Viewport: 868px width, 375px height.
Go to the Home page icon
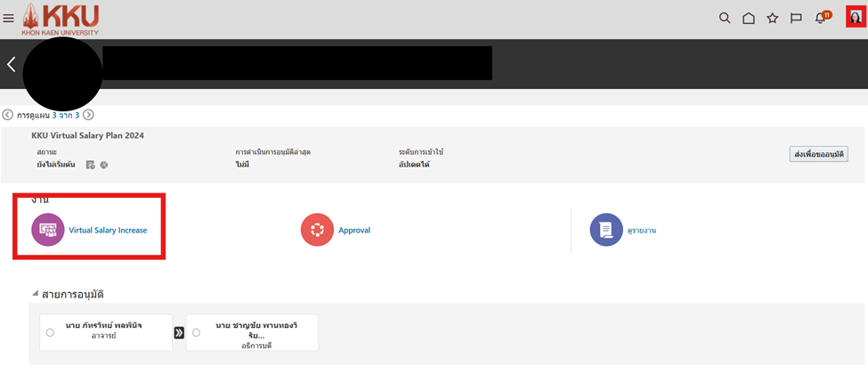tap(749, 18)
